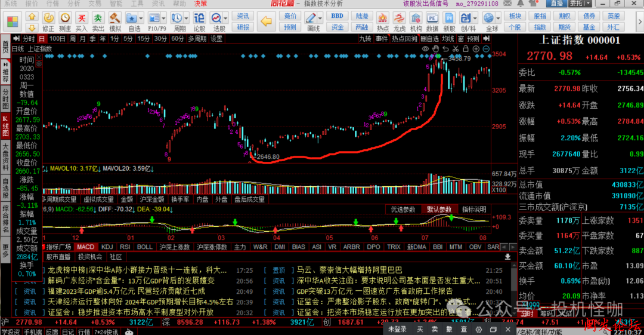The width and height of the screenshot is (644, 335).
Task: Click the download arrow icon in news panel
Action: (507, 257)
